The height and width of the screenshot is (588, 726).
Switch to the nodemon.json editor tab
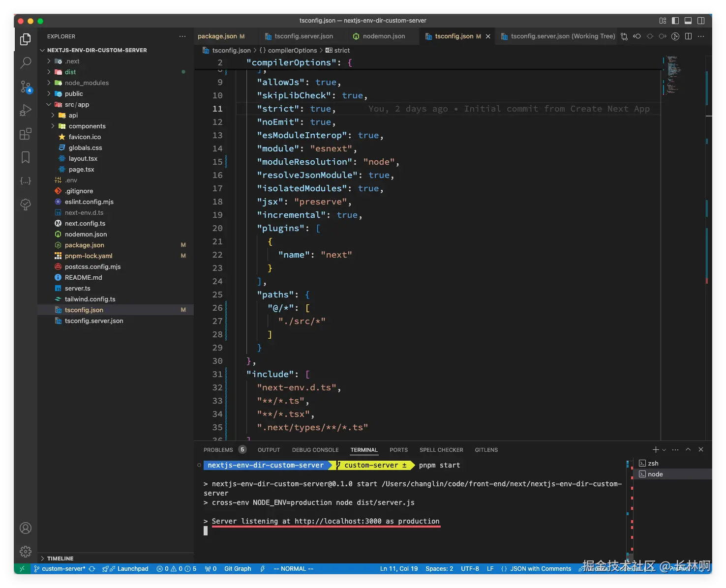pyautogui.click(x=384, y=36)
